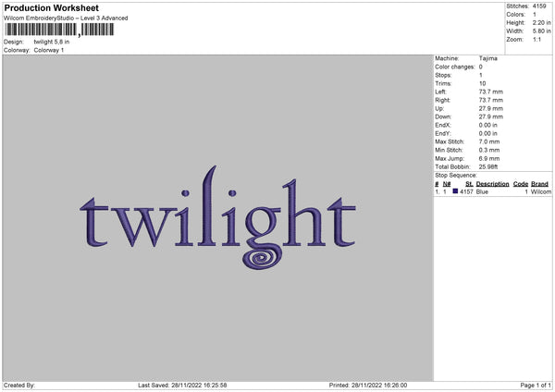This screenshot has height=392, width=555.
Task: Click the "N#" column header
Action: (x=447, y=184)
